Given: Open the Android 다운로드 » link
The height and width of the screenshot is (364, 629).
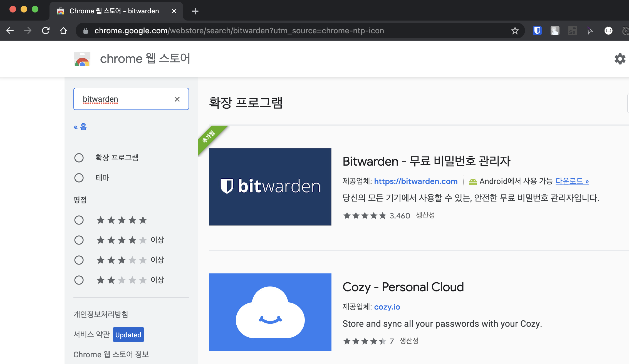Looking at the screenshot, I should (572, 181).
